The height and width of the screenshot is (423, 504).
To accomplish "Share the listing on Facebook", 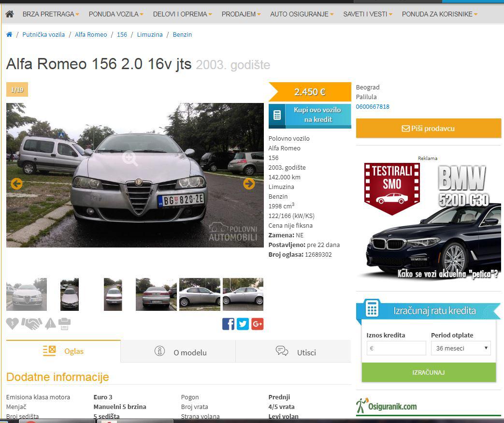I will tap(228, 324).
